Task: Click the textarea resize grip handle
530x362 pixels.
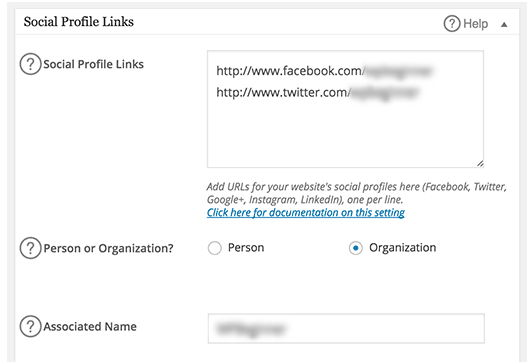Action: [480, 164]
